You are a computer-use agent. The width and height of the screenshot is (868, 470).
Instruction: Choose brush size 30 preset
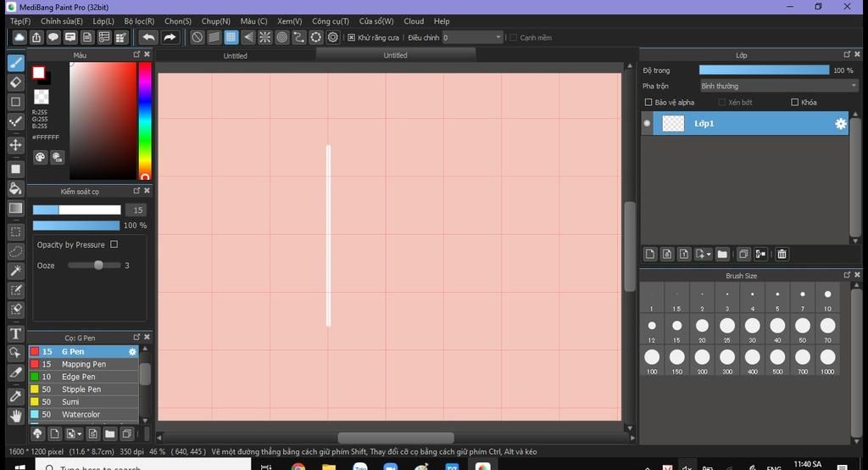pyautogui.click(x=752, y=329)
